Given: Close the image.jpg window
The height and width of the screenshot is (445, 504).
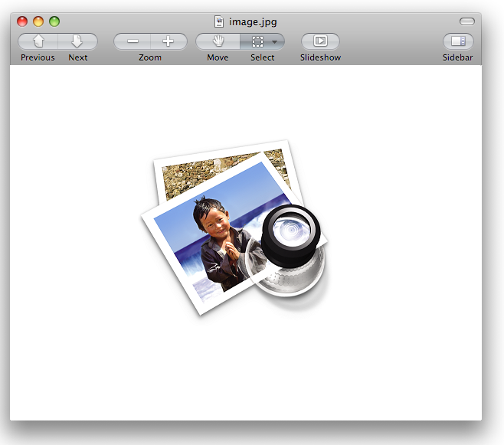Looking at the screenshot, I should (x=22, y=21).
